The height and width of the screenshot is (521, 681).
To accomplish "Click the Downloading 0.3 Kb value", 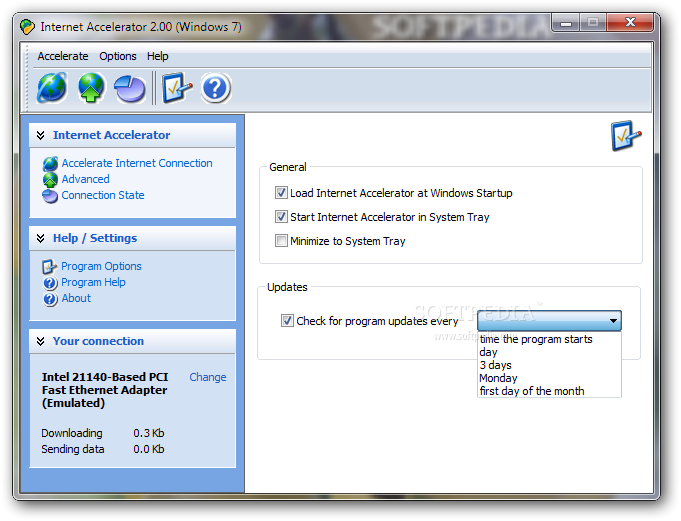I will pyautogui.click(x=149, y=433).
